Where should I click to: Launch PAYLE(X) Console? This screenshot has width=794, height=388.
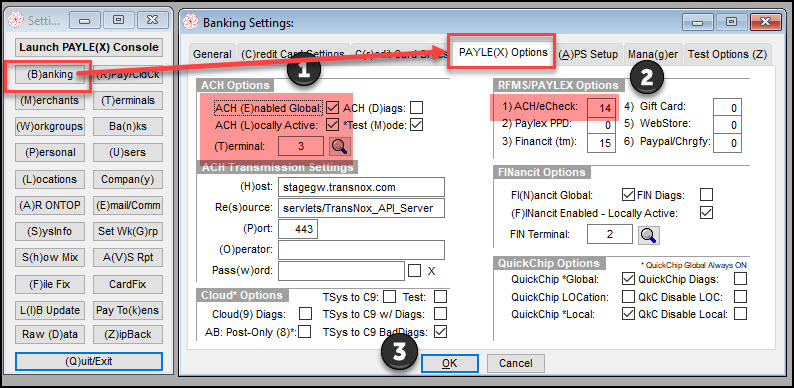[89, 48]
